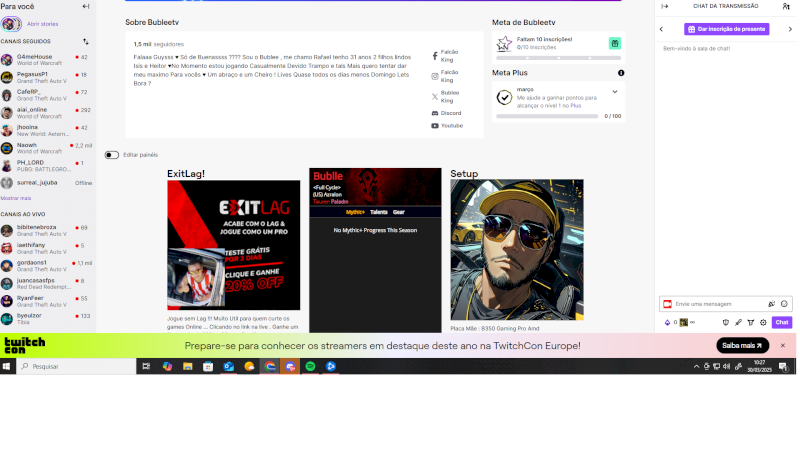Select Gear tab in Bublle panel
The height and width of the screenshot is (450, 800).
pos(398,212)
